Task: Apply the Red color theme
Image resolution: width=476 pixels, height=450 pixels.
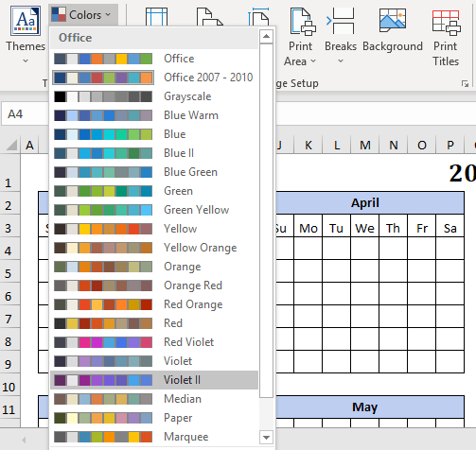Action: pos(154,323)
